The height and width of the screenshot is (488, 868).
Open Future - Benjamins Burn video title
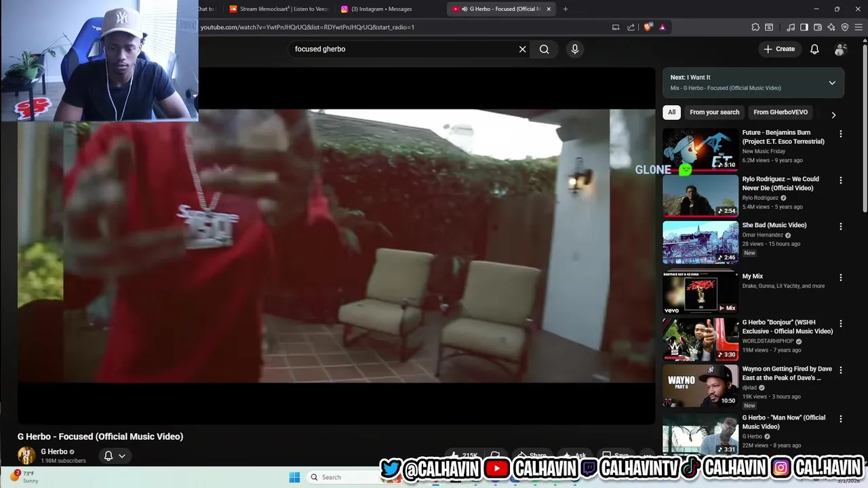pos(783,137)
